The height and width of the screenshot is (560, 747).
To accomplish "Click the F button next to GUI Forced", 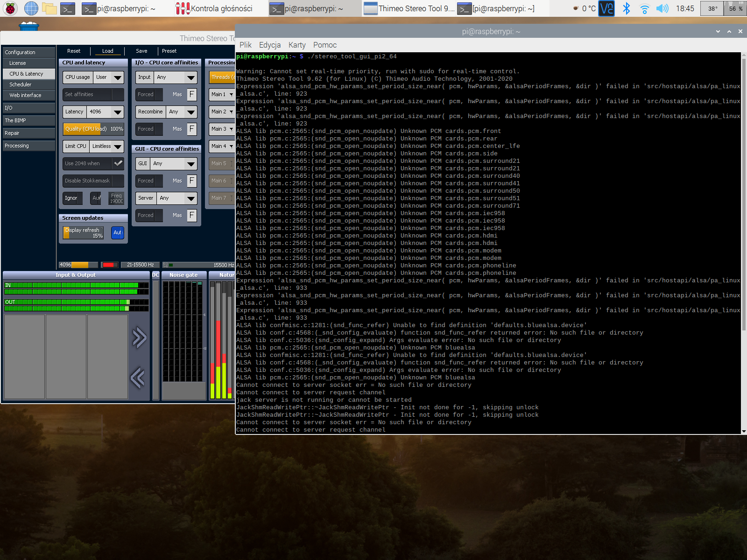I will point(191,181).
